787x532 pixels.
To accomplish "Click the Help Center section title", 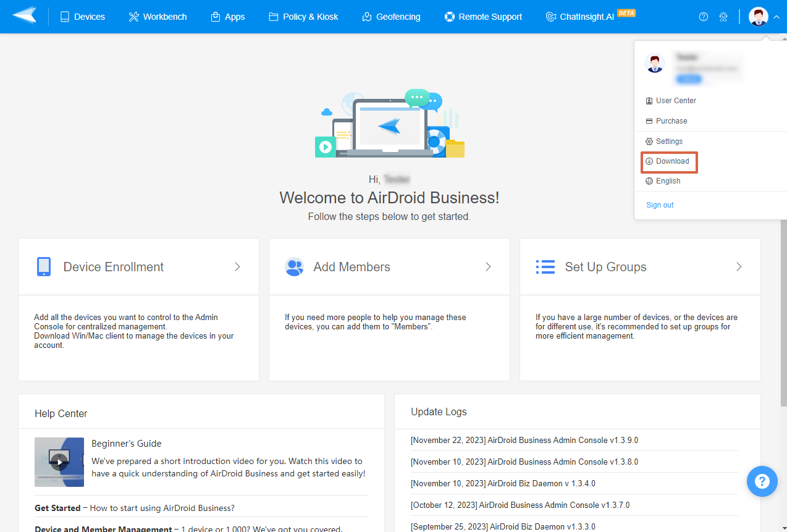I will (61, 414).
